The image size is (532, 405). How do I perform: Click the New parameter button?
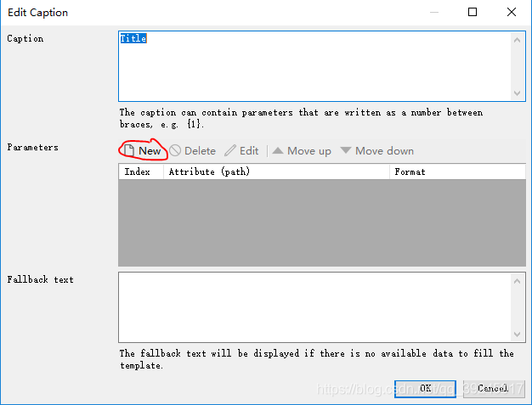(x=142, y=150)
